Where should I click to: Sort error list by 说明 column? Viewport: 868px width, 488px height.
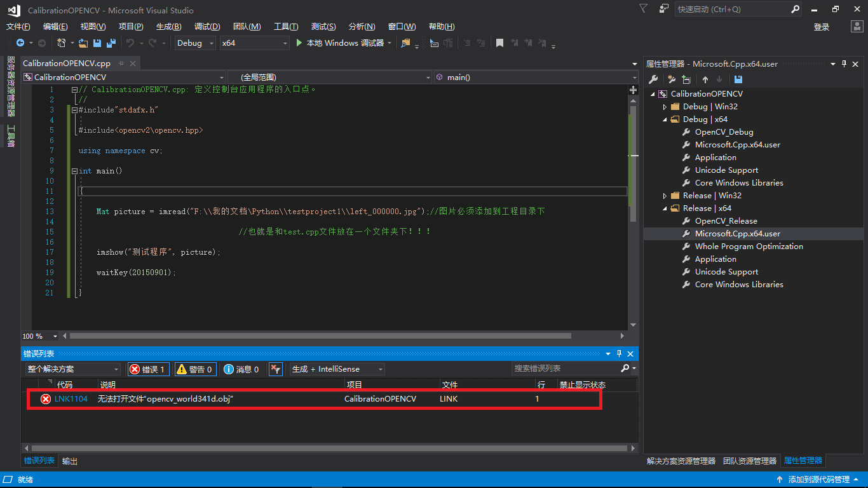108,385
